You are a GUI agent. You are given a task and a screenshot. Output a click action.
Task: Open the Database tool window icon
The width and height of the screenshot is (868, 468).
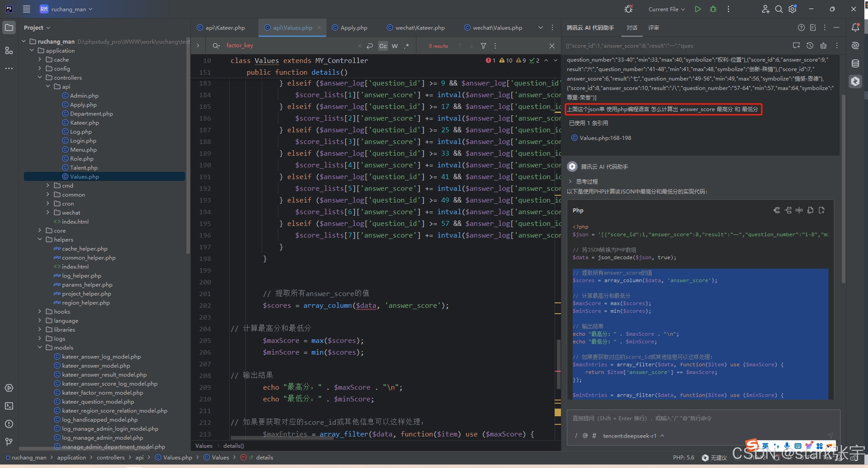[855, 63]
